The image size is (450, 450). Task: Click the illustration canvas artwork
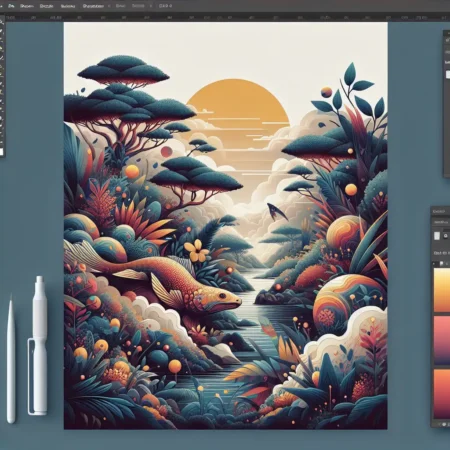click(226, 226)
